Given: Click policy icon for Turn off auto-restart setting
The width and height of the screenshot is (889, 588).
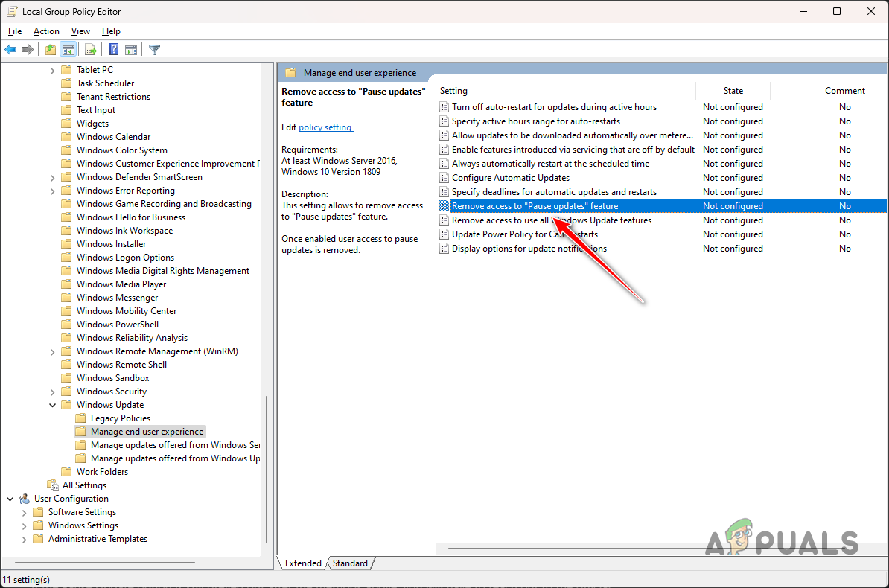Looking at the screenshot, I should pyautogui.click(x=444, y=107).
